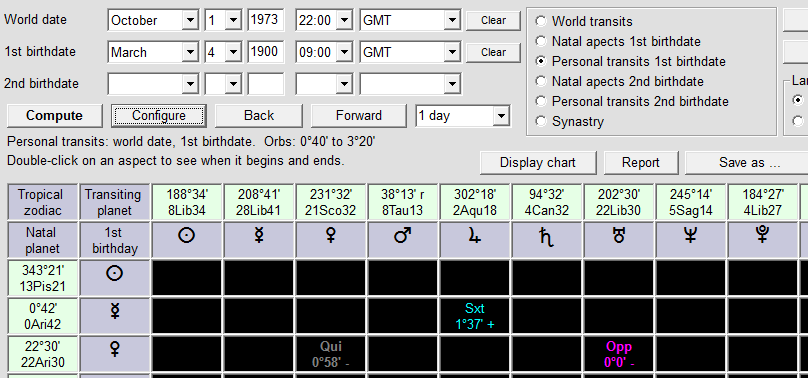Click 1st birthdate year field 1900
Image resolution: width=808 pixels, height=378 pixels.
point(265,52)
